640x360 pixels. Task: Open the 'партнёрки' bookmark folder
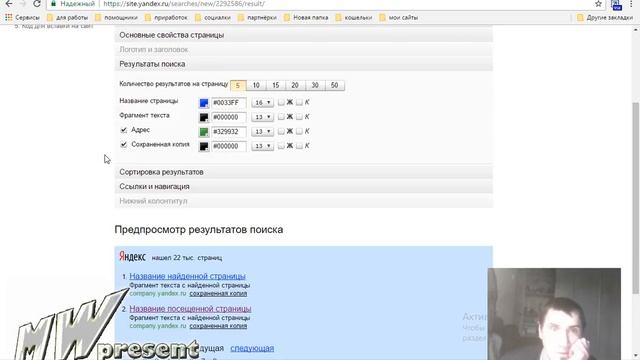point(257,18)
